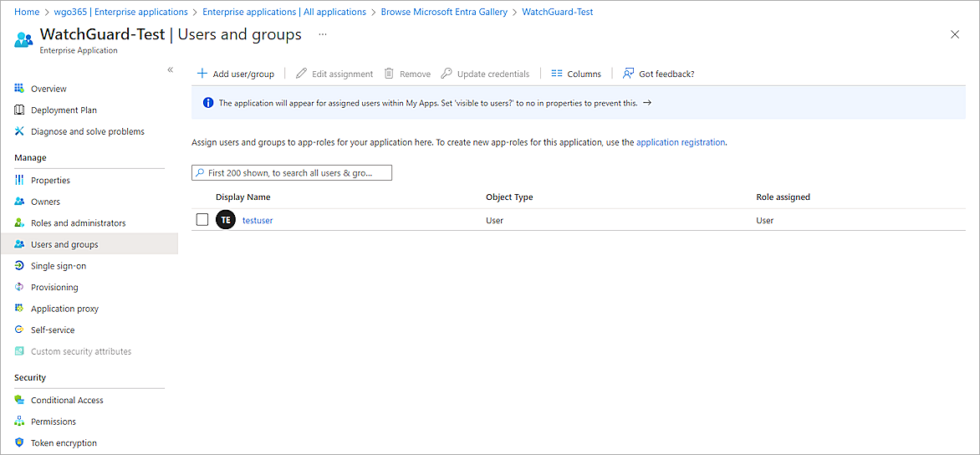
Task: Click the key icon for Update credentials
Action: point(447,73)
